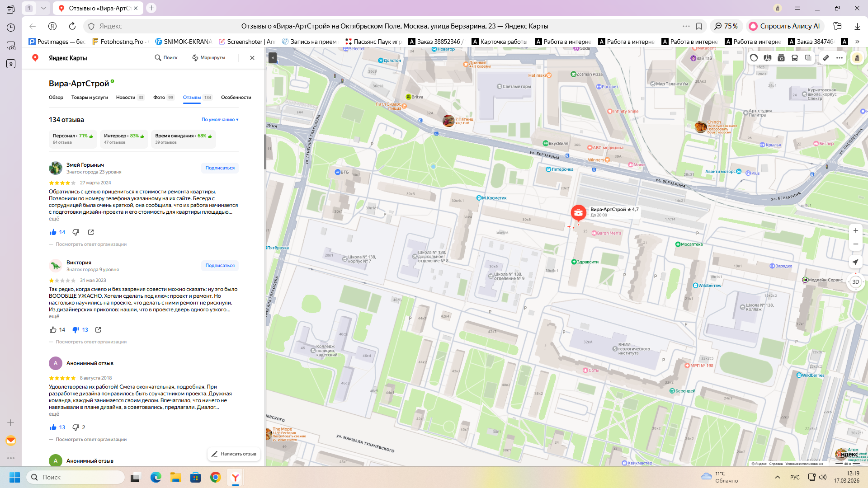Click Написать отзыв button
The height and width of the screenshot is (488, 868).
click(x=234, y=454)
